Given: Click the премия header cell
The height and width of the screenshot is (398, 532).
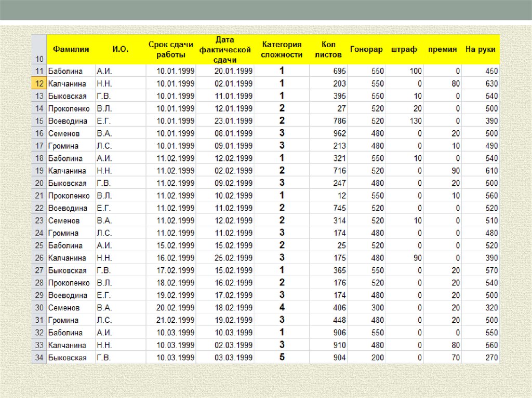Looking at the screenshot, I should 442,50.
